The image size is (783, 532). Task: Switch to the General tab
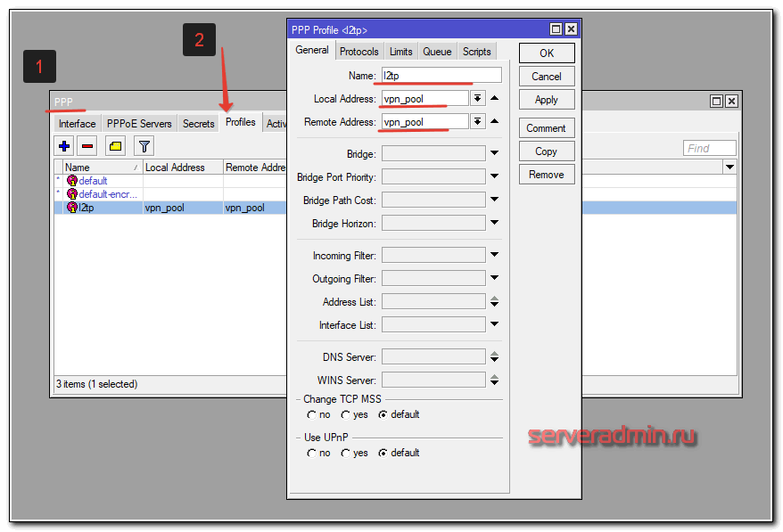[x=312, y=50]
